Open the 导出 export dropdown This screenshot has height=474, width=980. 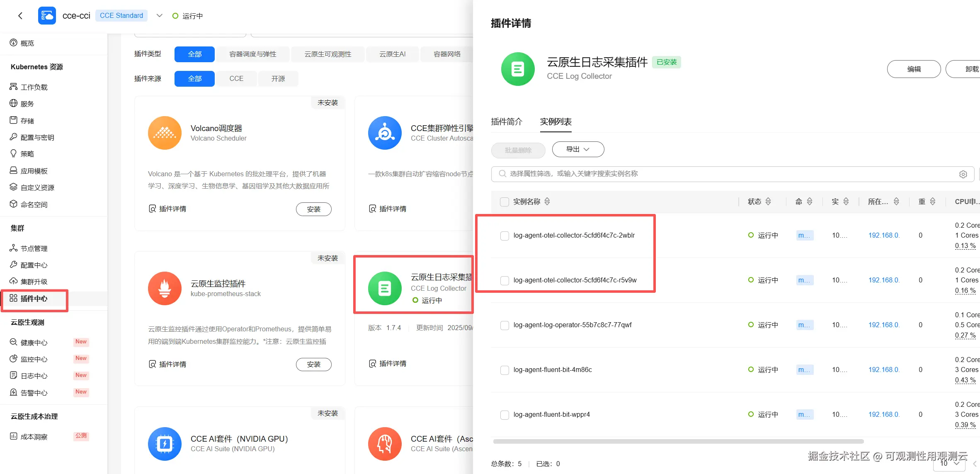tap(578, 149)
